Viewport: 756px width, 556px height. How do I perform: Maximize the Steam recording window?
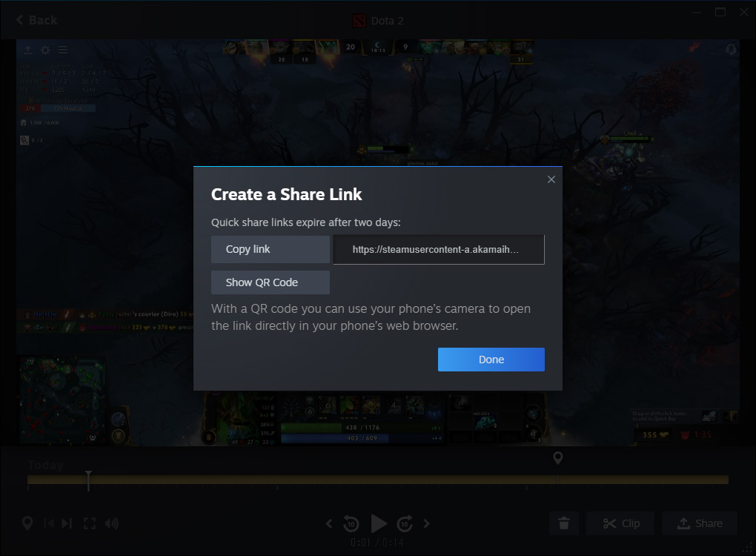(720, 12)
